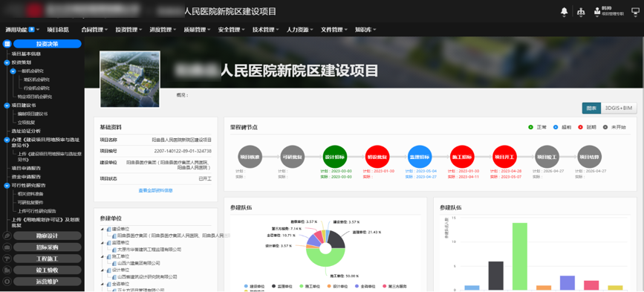Expand the 竣工验收 sidebar section
Image resolution: width=644 pixels, height=292 pixels.
tap(48, 270)
